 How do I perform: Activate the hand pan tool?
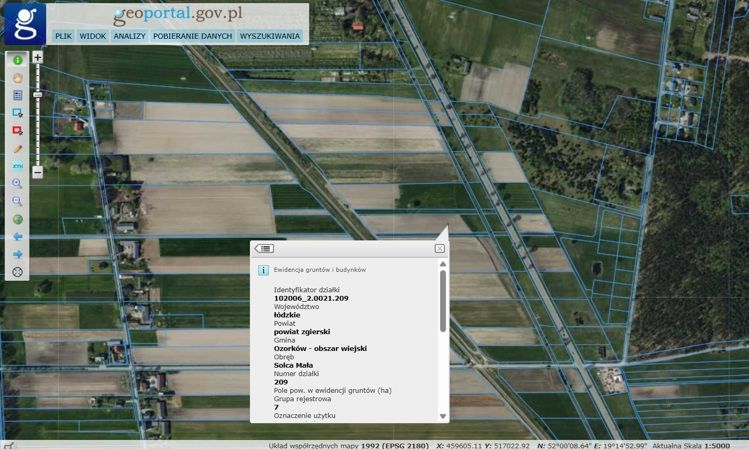coord(18,78)
